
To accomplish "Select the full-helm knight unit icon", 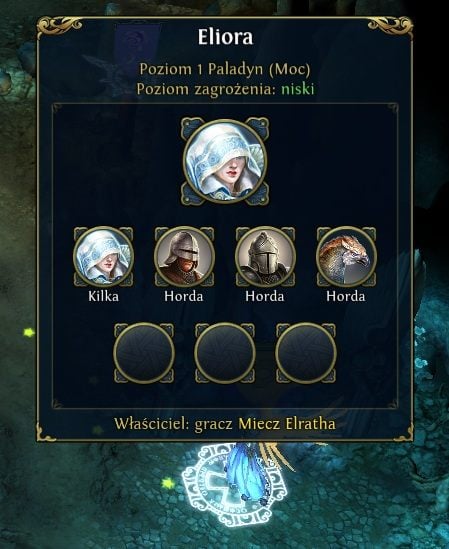I will pyautogui.click(x=265, y=256).
